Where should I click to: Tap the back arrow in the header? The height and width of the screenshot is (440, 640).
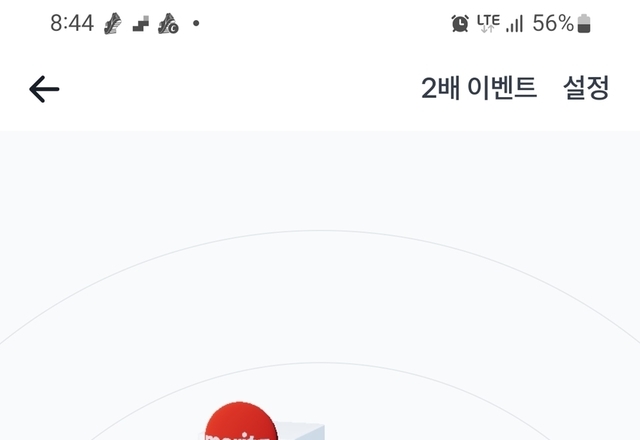tap(44, 89)
